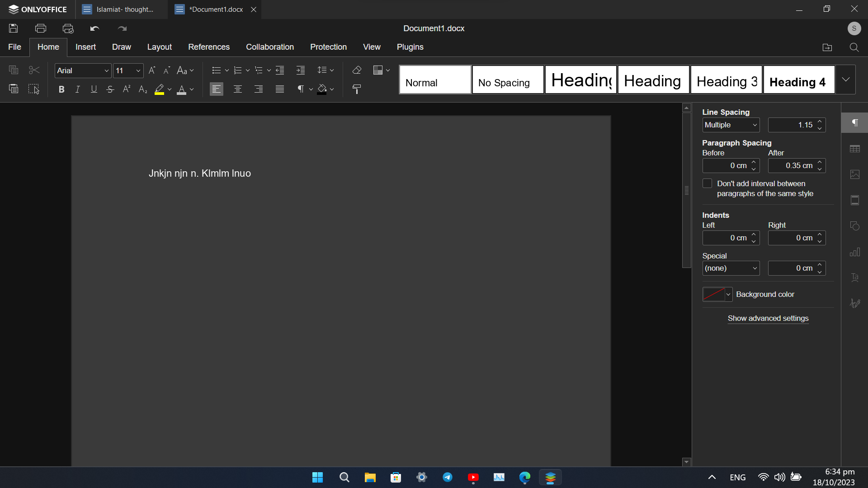Viewport: 868px width, 488px height.
Task: Click the Line Spacing 1.15 value field
Action: pos(797,125)
